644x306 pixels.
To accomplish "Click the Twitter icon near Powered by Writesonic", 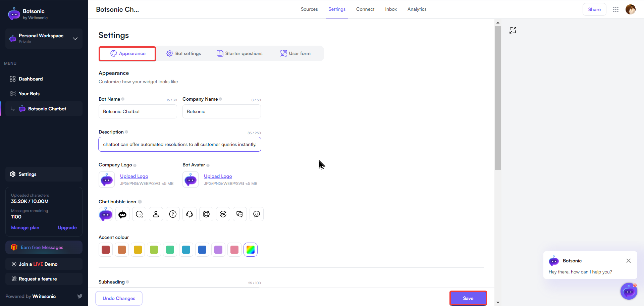I will [79, 296].
